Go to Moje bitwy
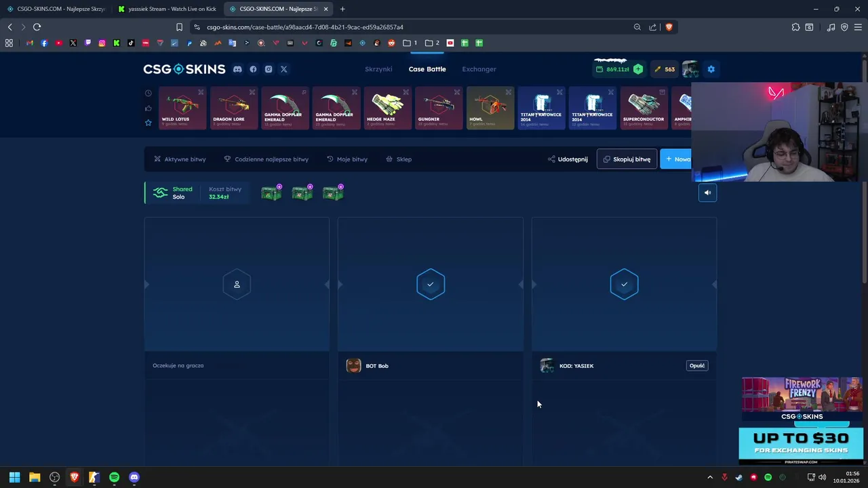The image size is (868, 488). pyautogui.click(x=347, y=159)
